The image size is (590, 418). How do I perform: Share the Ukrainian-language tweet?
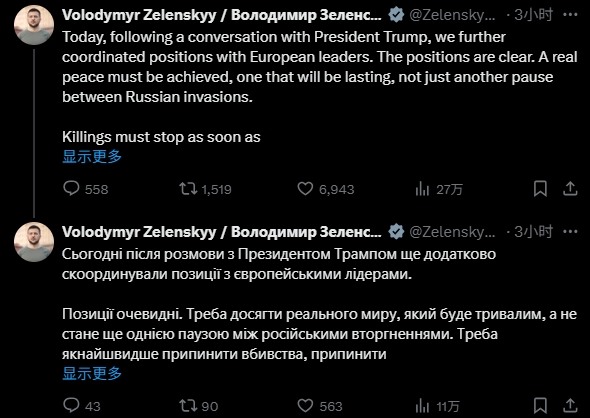(570, 406)
